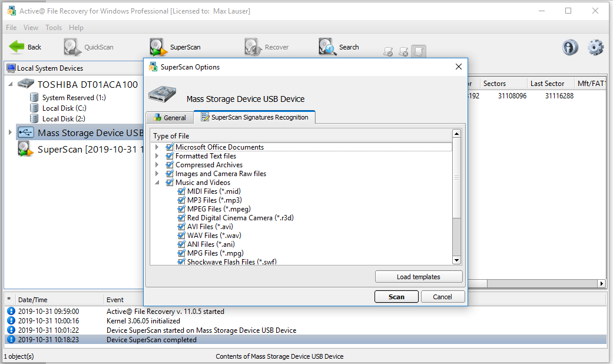Screen dimensions: 613x364
Task: Select SuperScan [2019-10-31] result entry
Action: (81, 150)
